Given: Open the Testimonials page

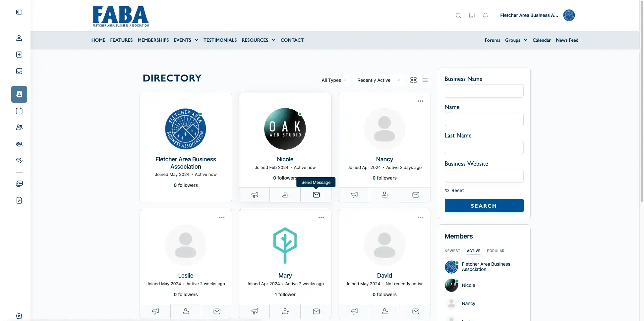Looking at the screenshot, I should pos(220,40).
